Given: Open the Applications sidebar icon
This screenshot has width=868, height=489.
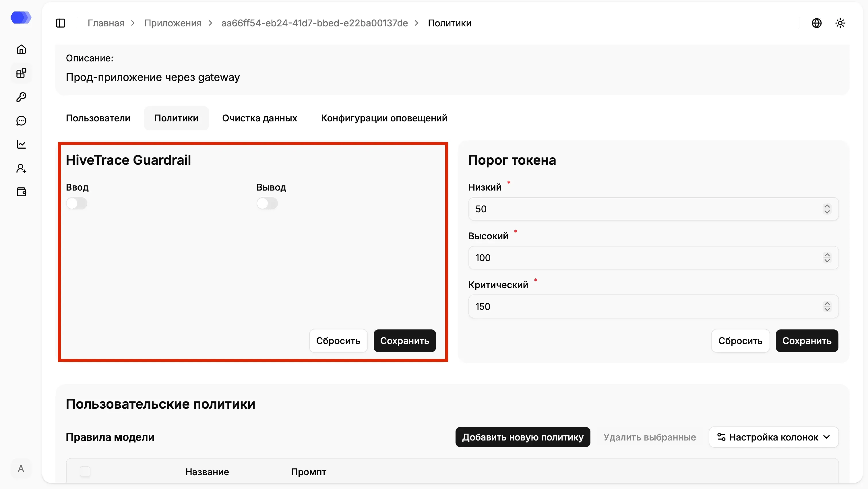Looking at the screenshot, I should tap(21, 73).
